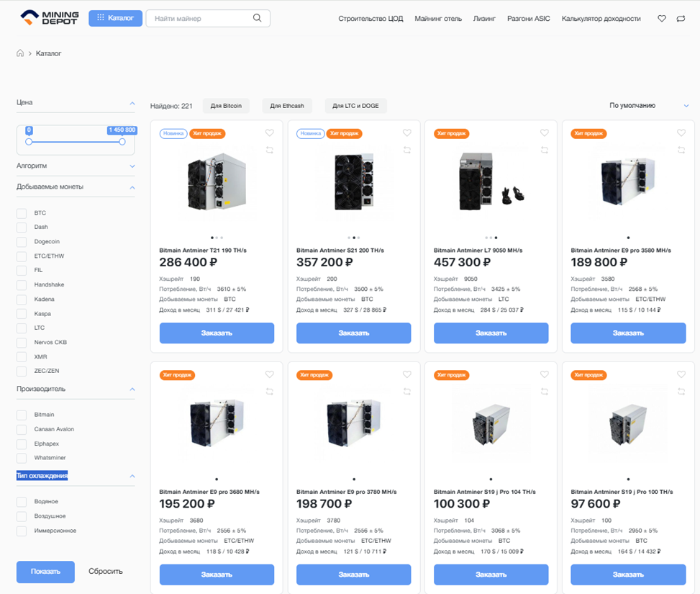Screen dimensions: 700x594
Task: Select the Для Bitcoin filter tab
Action: (226, 106)
